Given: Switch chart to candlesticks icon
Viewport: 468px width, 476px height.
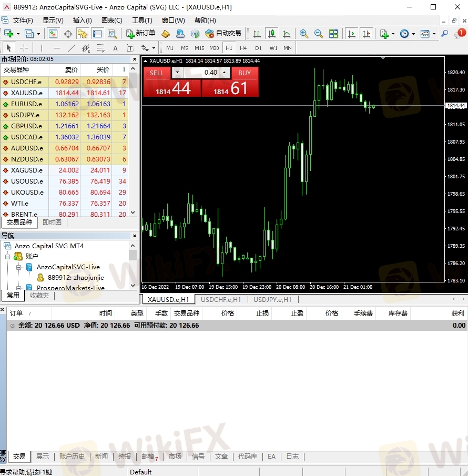Looking at the screenshot, I should tap(272, 34).
